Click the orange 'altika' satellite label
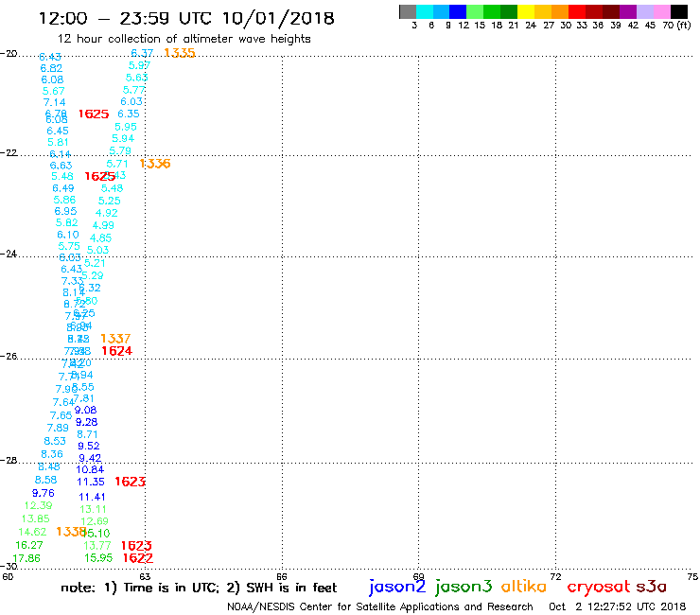Image resolution: width=700 pixels, height=615 pixels. 524,587
